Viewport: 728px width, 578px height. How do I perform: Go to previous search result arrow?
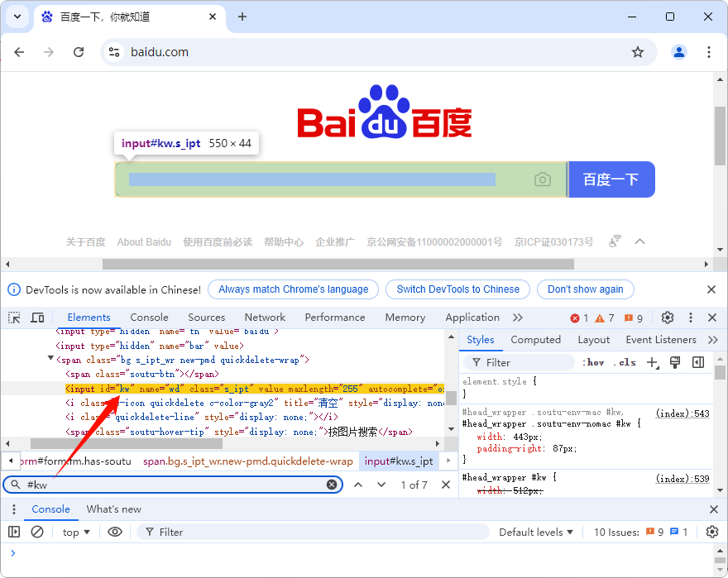point(358,485)
